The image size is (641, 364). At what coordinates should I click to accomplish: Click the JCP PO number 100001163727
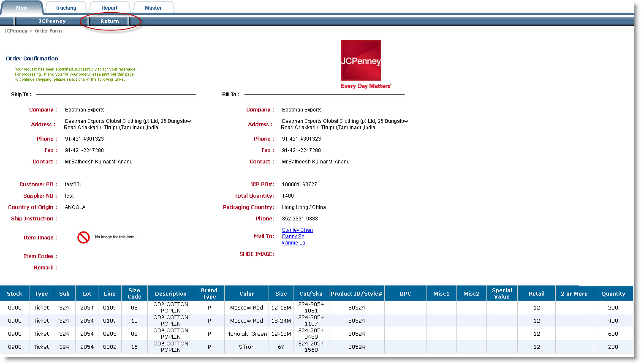coord(299,185)
